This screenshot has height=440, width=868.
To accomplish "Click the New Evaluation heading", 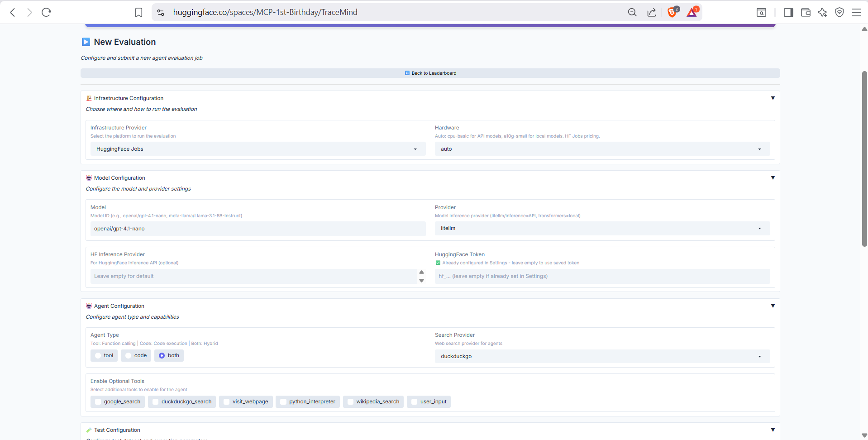I will [x=125, y=42].
